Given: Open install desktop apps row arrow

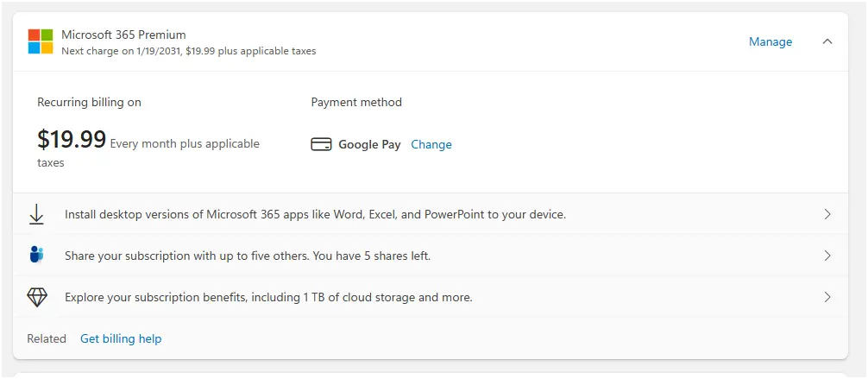Looking at the screenshot, I should tap(827, 214).
